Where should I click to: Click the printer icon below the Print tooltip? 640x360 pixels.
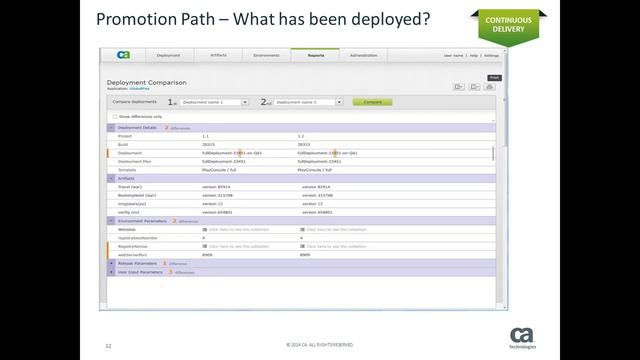pos(490,87)
